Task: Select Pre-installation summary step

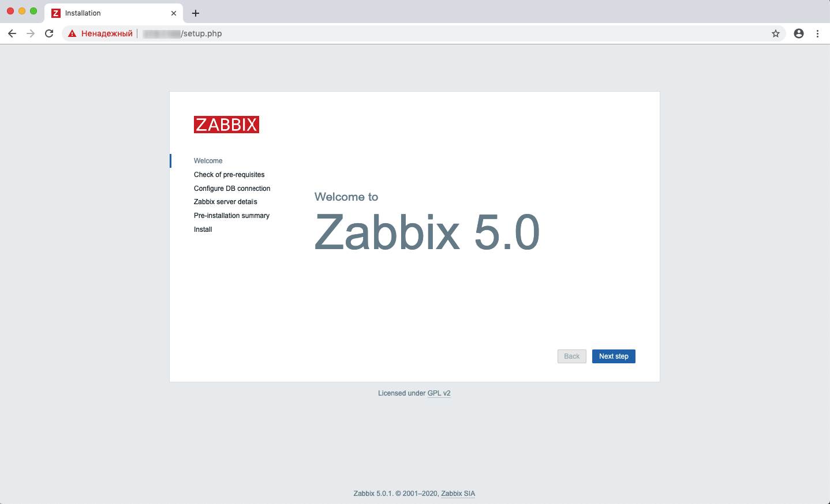Action: coord(231,216)
